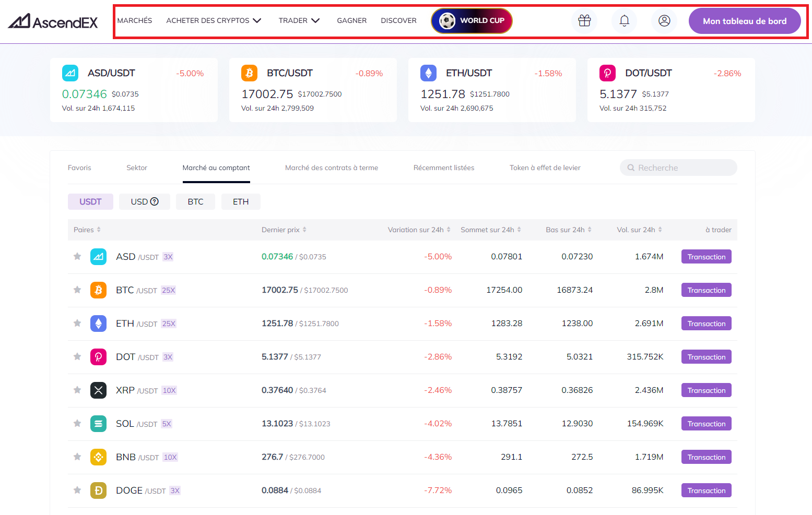Click Transaction button for BTC/USDT

pyautogui.click(x=707, y=290)
